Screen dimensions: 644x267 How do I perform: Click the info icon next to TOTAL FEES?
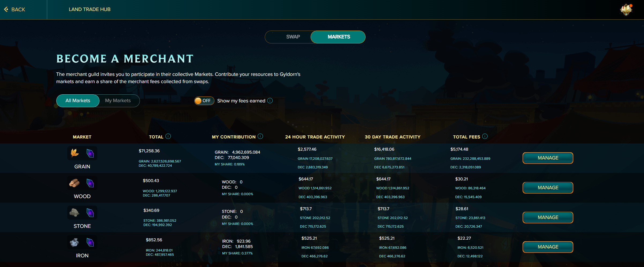pos(485,136)
